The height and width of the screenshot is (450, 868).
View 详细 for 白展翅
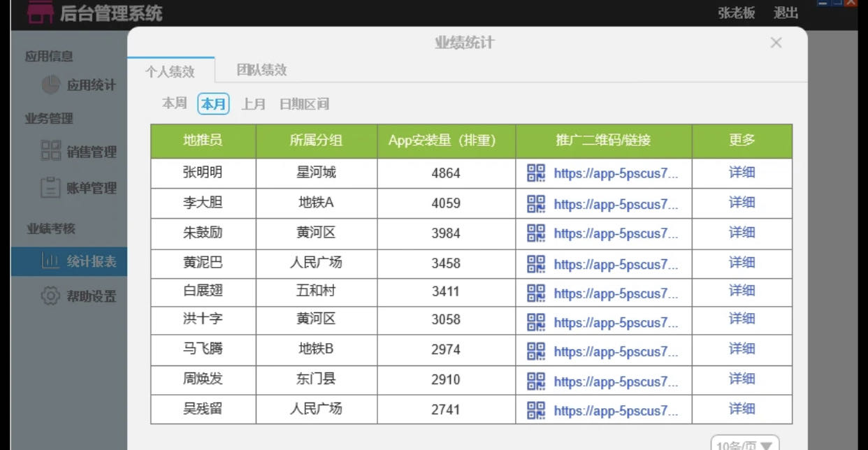742,291
